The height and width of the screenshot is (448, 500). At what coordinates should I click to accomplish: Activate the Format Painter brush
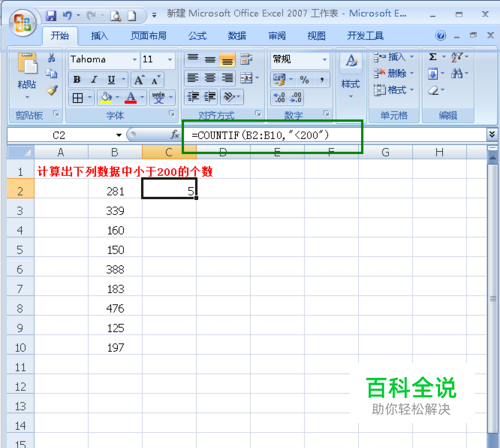(x=52, y=90)
